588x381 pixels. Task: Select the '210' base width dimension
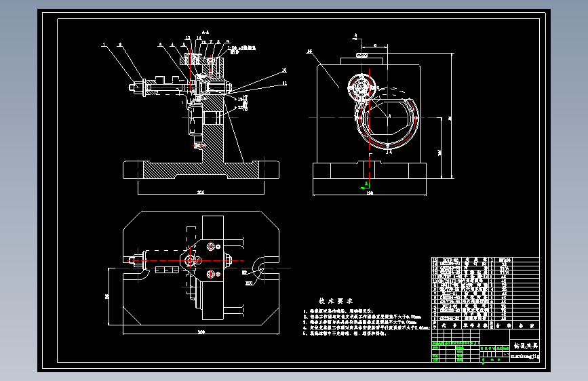point(201,193)
